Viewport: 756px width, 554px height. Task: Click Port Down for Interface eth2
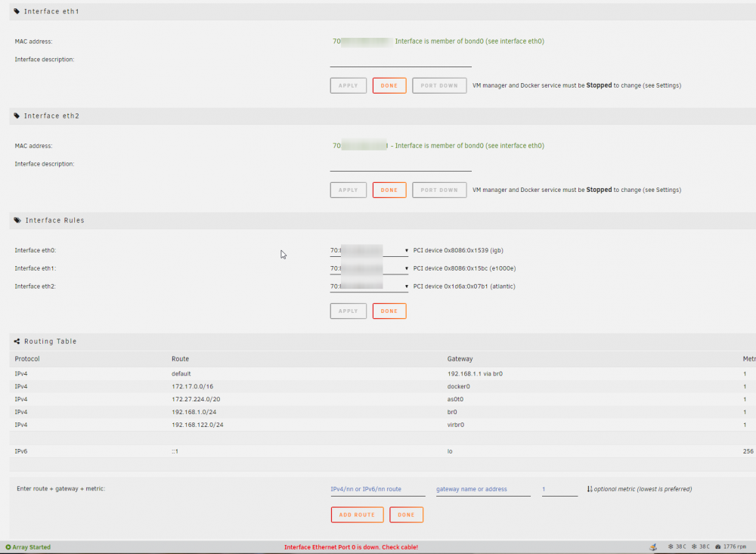439,190
